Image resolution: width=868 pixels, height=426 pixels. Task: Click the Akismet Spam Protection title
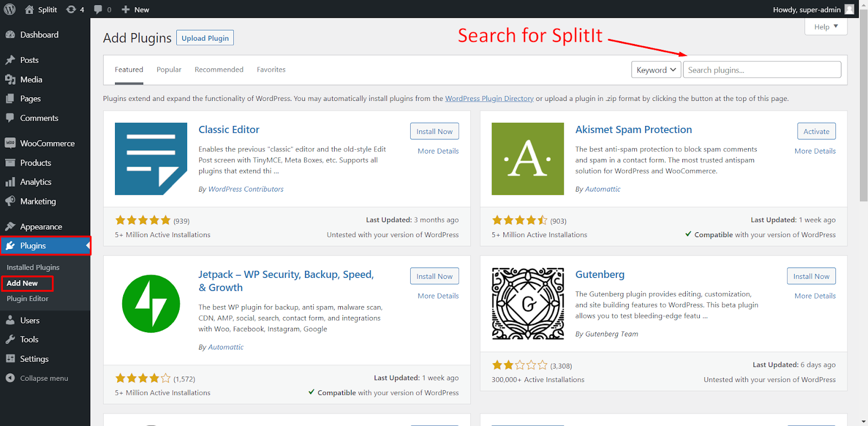[x=634, y=130]
